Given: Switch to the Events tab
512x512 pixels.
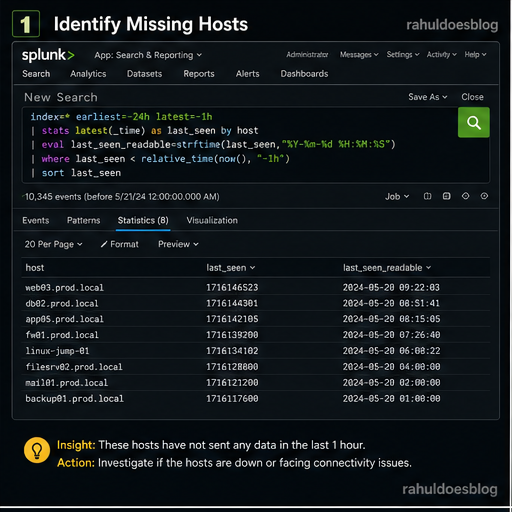Looking at the screenshot, I should pyautogui.click(x=36, y=220).
